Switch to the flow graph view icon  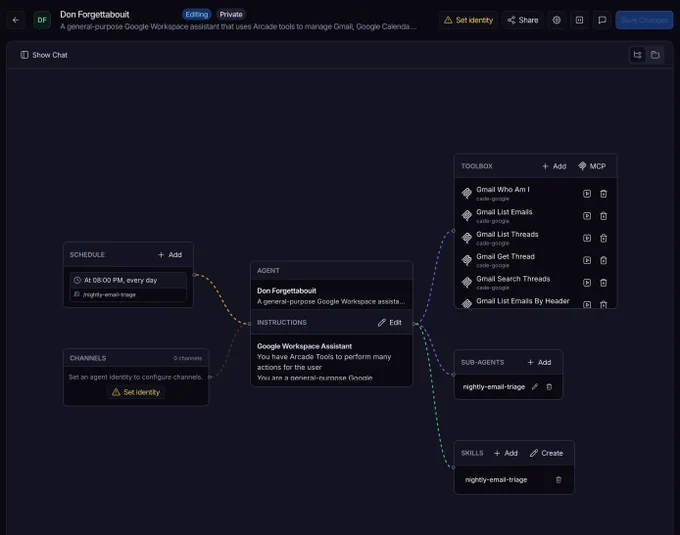point(638,55)
